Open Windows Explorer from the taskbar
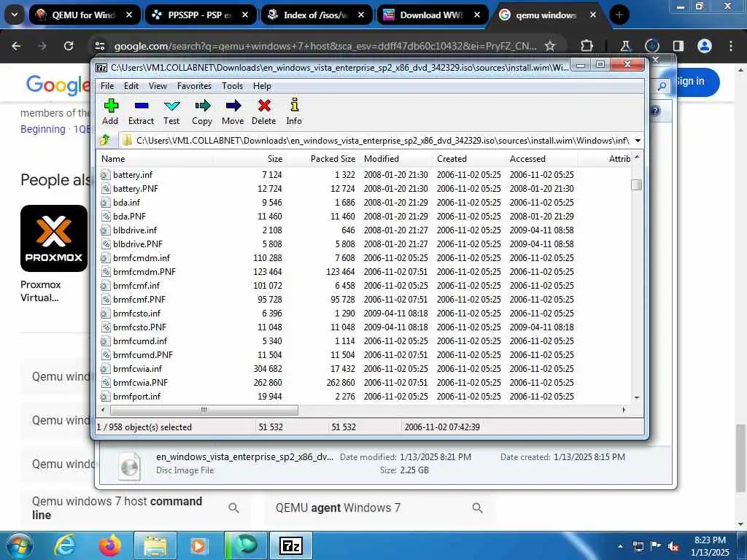 (155, 545)
